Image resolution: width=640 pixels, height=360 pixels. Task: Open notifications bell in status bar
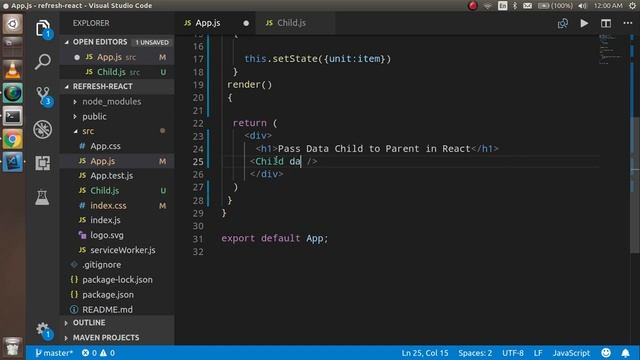625,353
